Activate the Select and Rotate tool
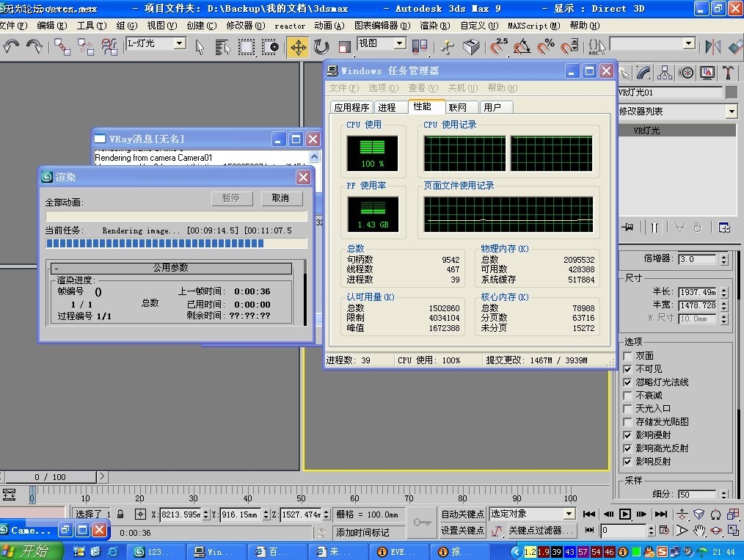The height and width of the screenshot is (560, 744). pos(321,46)
